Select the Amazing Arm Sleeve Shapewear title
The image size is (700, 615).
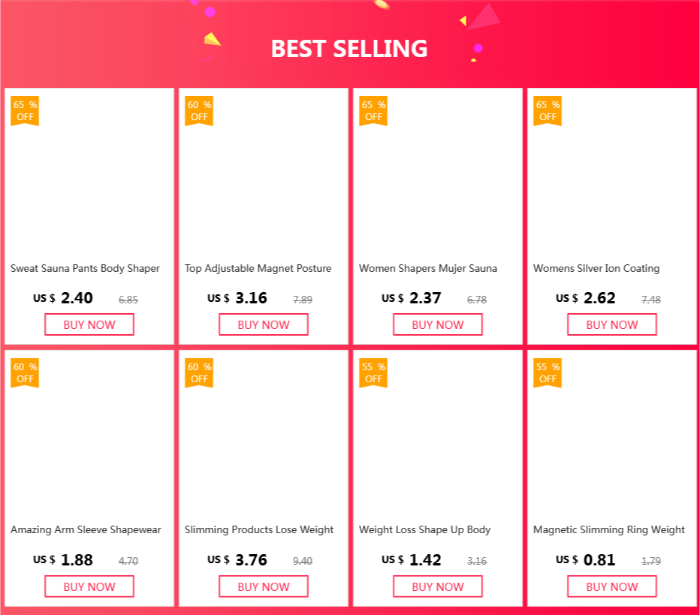click(86, 529)
